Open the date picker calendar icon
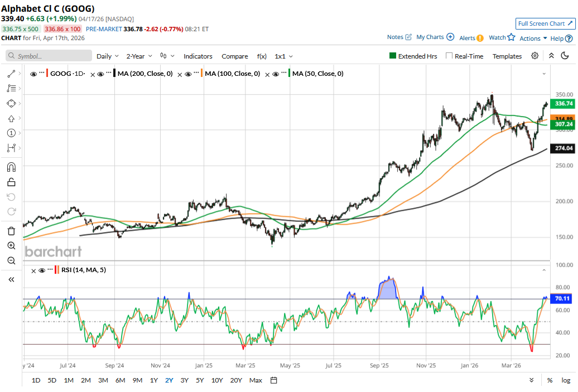This screenshot has width=578, height=392. click(273, 380)
